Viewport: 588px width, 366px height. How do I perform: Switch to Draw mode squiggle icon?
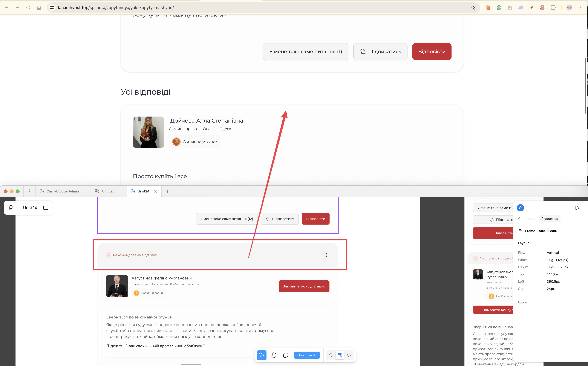click(x=331, y=355)
